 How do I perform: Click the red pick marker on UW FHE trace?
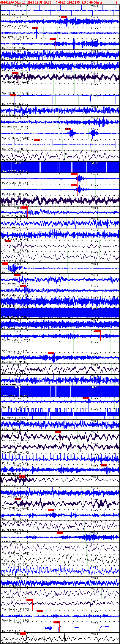pyautogui.click(x=52, y=39)
